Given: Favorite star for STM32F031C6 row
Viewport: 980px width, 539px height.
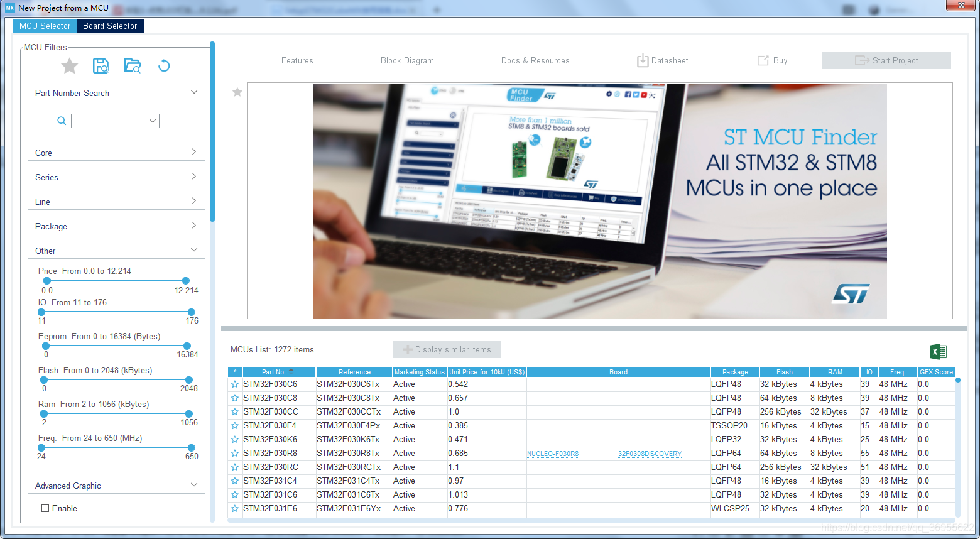Looking at the screenshot, I should 235,495.
